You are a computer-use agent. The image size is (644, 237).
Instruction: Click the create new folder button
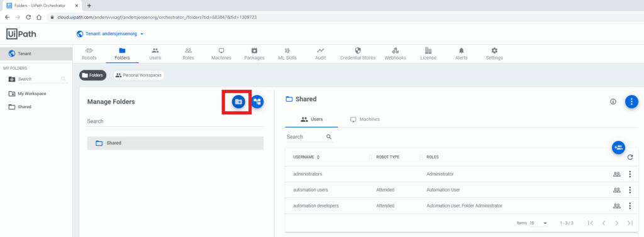[x=238, y=101]
